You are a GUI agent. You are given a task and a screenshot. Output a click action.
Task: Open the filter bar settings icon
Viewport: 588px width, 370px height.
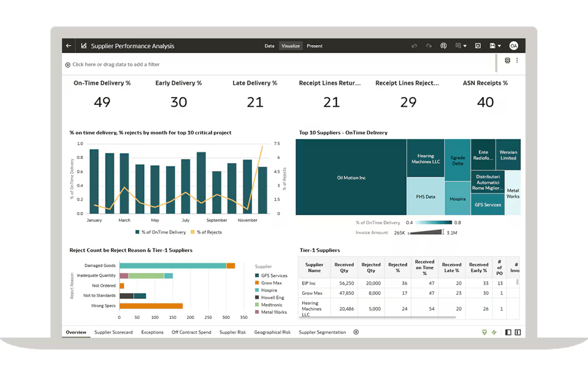click(508, 60)
